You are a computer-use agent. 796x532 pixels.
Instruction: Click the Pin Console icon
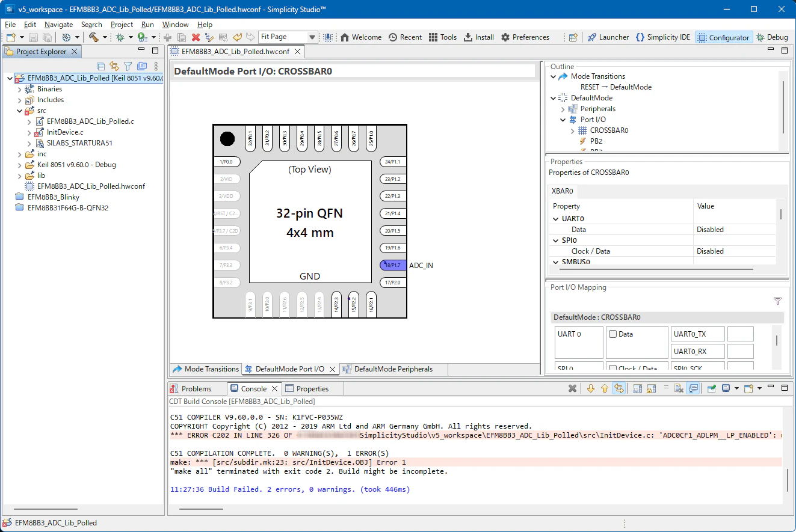tap(711, 389)
